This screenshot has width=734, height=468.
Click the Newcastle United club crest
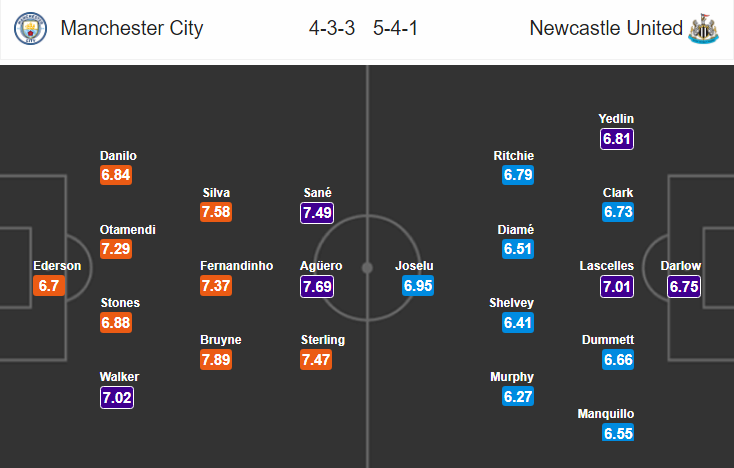point(703,29)
